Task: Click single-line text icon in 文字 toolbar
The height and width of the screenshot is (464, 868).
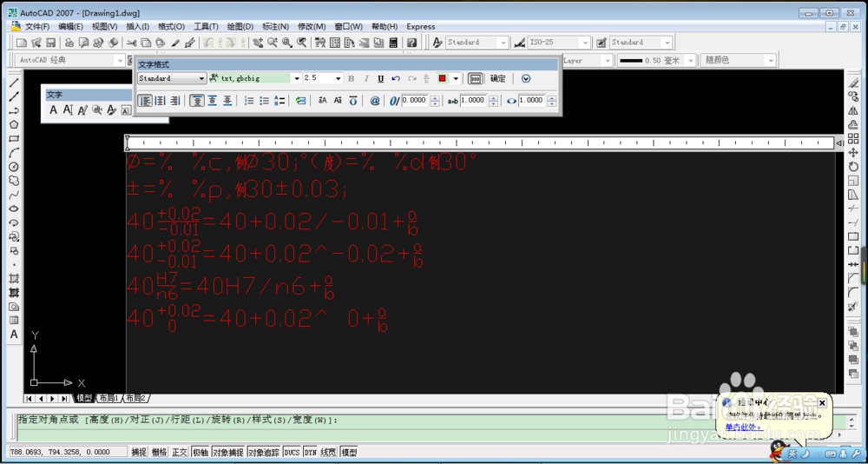Action: (68, 109)
